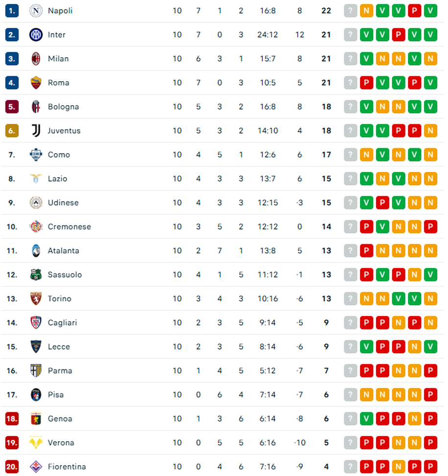
Task: Click the Torino bull crest
Action: (36, 298)
